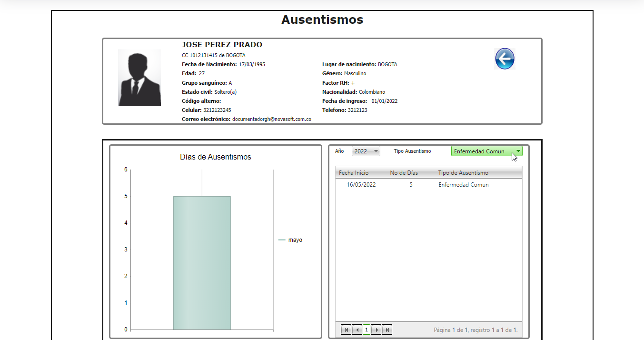Click the employee profile photo silhouette
The image size is (644, 340).
pyautogui.click(x=139, y=78)
